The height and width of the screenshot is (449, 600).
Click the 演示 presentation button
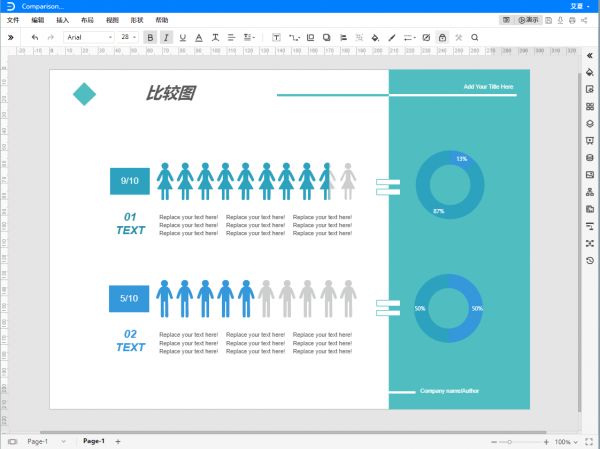click(x=528, y=20)
